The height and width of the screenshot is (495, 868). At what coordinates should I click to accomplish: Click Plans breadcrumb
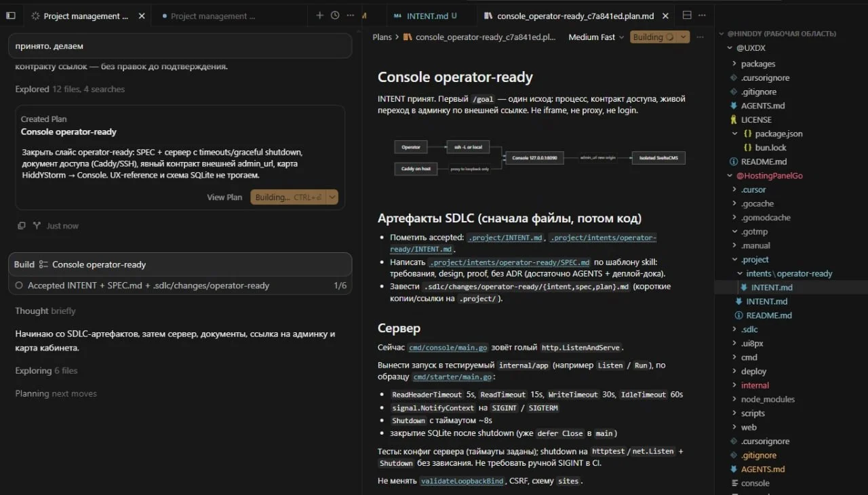pyautogui.click(x=382, y=37)
